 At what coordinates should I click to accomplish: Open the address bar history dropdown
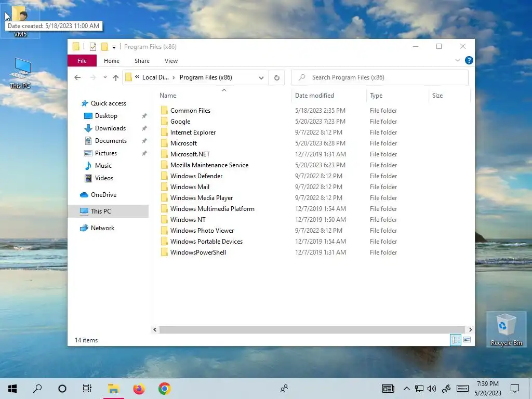tap(261, 78)
